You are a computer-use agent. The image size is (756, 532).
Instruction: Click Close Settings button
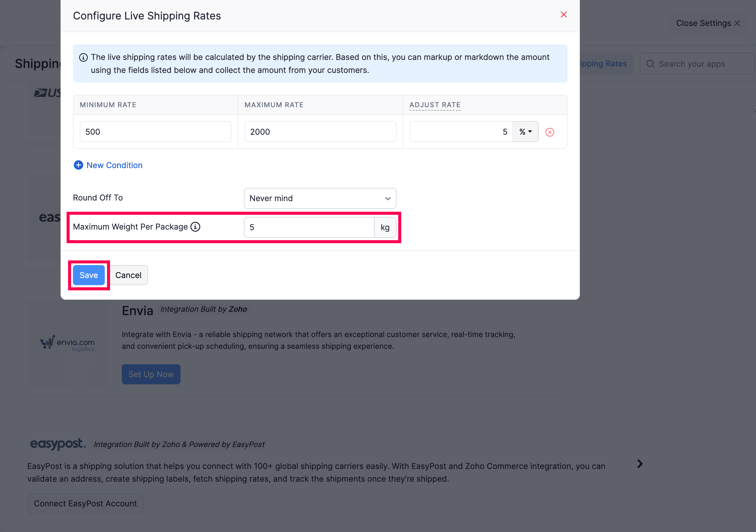(x=708, y=23)
